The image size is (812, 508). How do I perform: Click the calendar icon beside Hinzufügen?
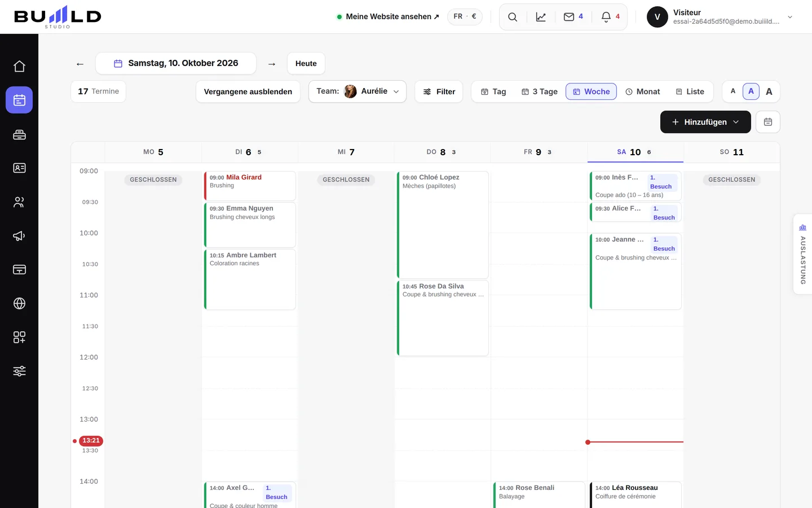pos(768,122)
